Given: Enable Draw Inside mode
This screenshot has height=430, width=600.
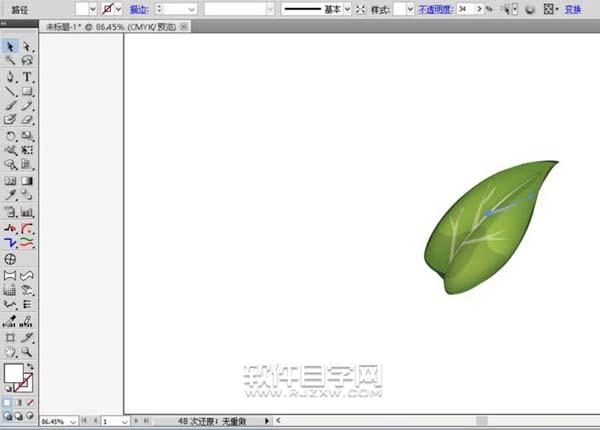Looking at the screenshot, I should coord(30,415).
